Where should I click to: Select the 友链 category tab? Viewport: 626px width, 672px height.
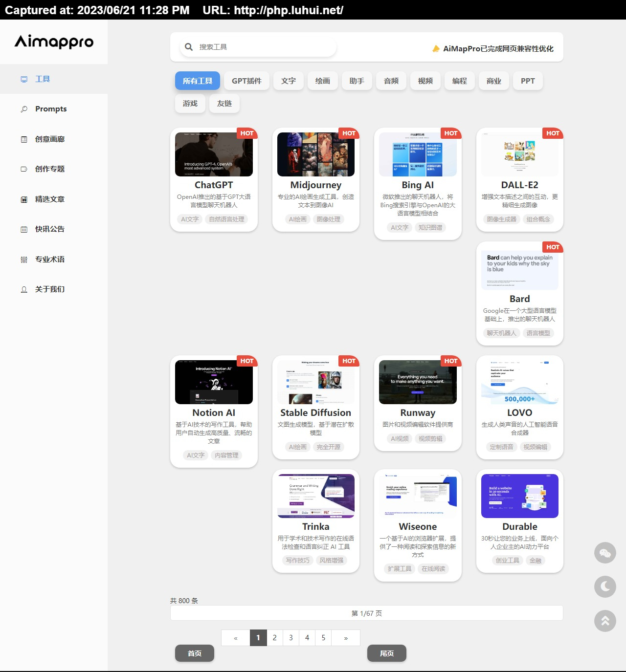click(x=224, y=103)
